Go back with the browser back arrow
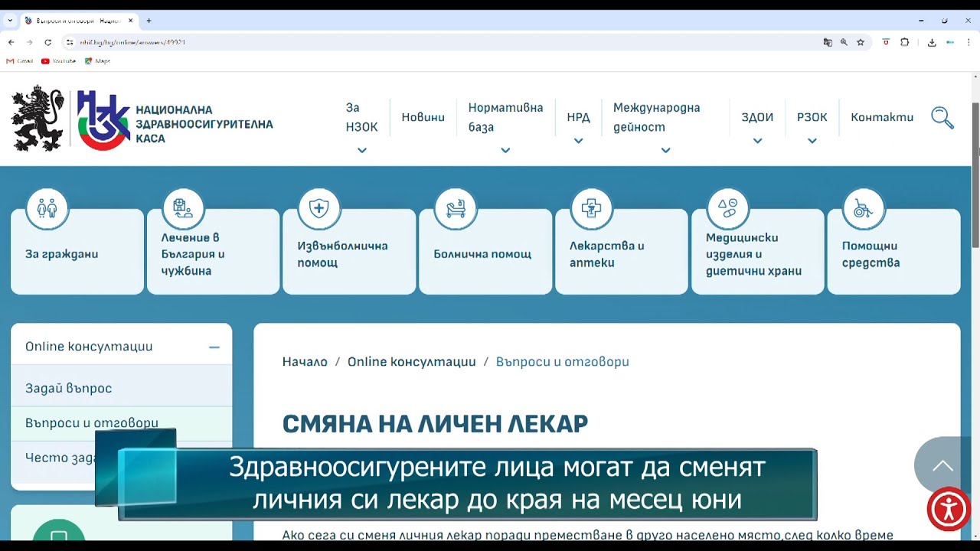This screenshot has height=551, width=980. [11, 42]
